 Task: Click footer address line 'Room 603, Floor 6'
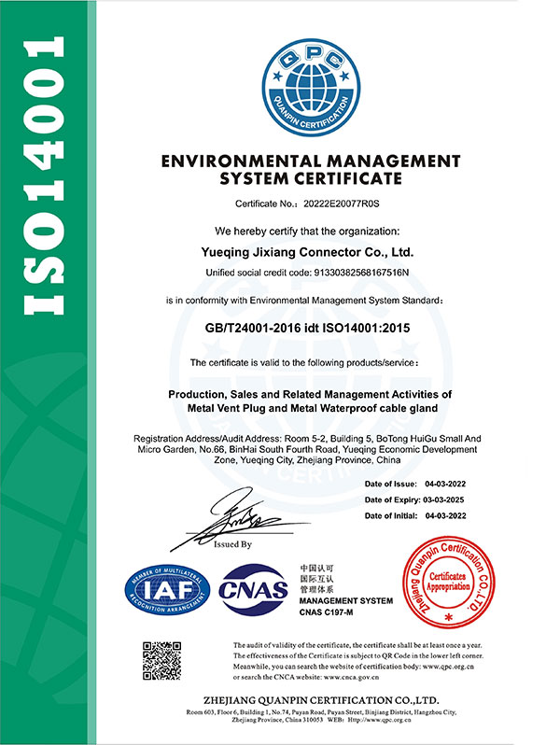pyautogui.click(x=322, y=712)
